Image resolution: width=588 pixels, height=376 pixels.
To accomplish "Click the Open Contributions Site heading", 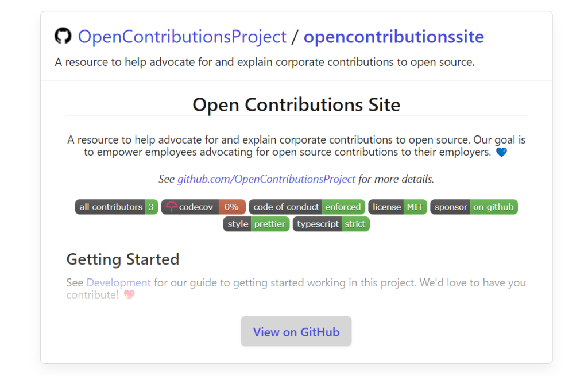I will click(296, 105).
